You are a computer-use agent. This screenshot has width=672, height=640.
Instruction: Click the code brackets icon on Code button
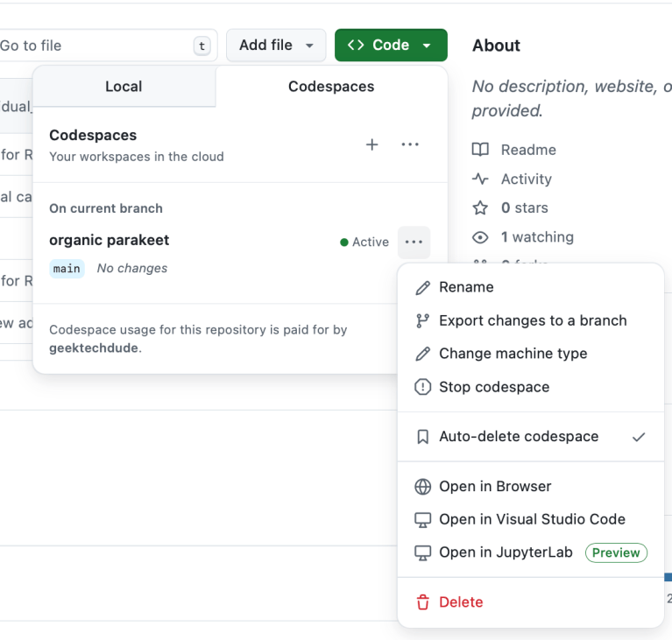click(356, 45)
